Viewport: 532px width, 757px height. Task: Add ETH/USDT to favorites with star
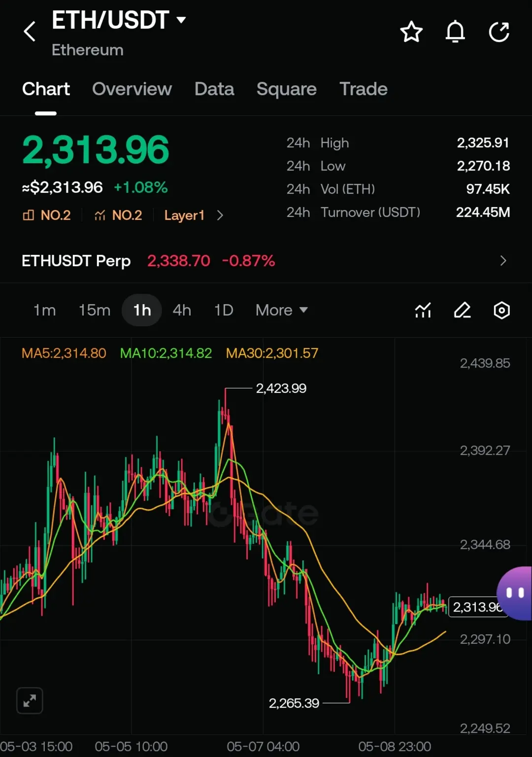[x=411, y=32]
